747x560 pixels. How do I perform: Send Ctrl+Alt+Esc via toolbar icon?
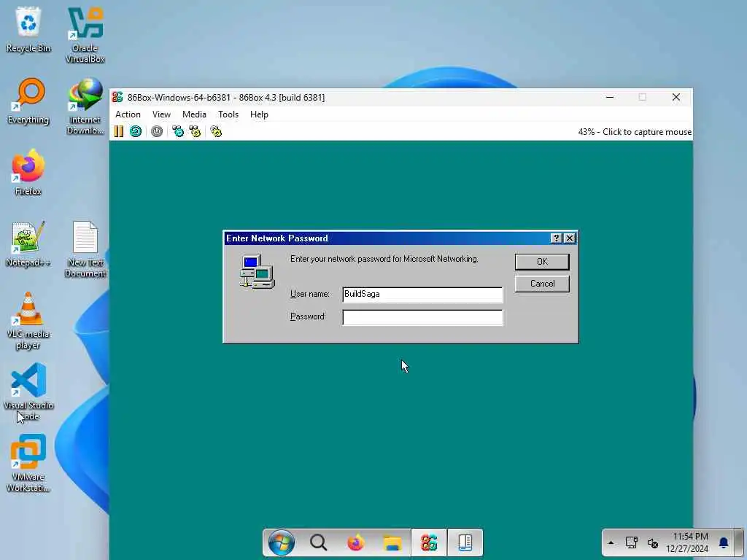(x=195, y=131)
